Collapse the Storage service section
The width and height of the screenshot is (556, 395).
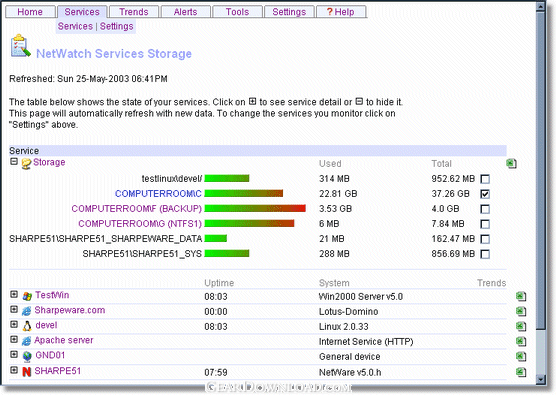[x=14, y=162]
